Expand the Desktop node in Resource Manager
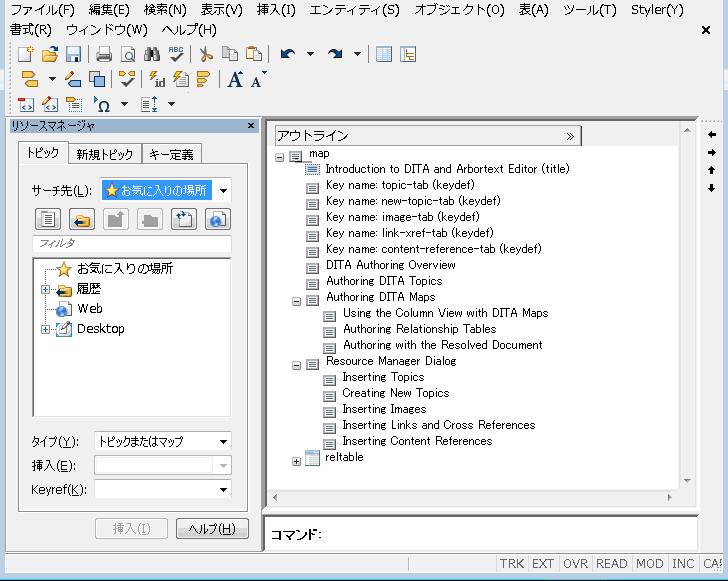The image size is (728, 581). tap(45, 329)
